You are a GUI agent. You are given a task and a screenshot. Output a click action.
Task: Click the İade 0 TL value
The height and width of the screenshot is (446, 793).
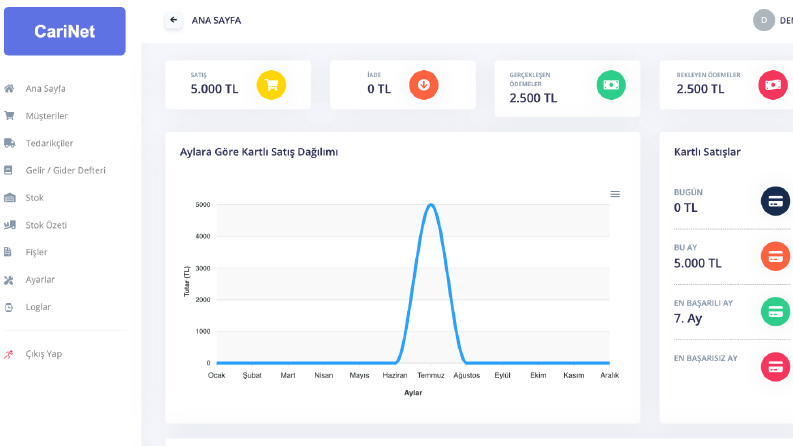[x=379, y=89]
